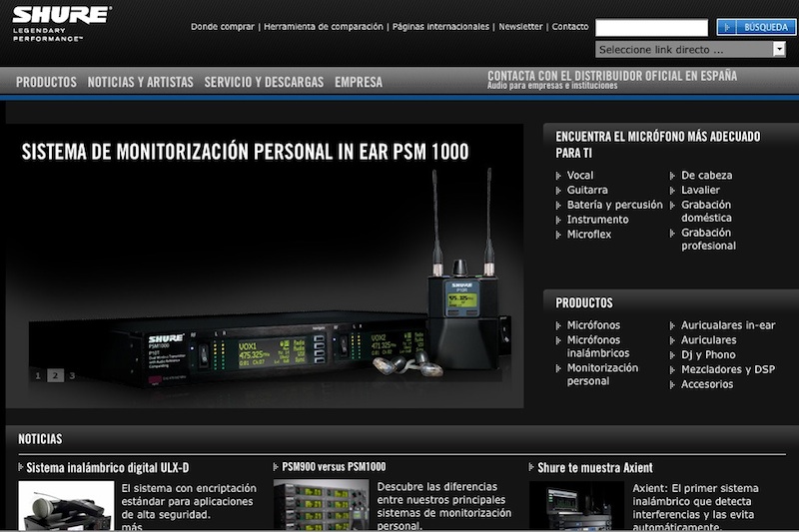Viewport: 799px width, 532px height.
Task: Open the Contacto link
Action: click(x=569, y=27)
